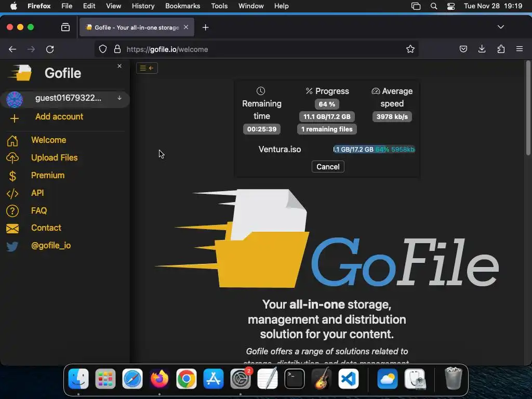This screenshot has width=532, height=399.
Task: Click the page vertical scrollbar
Action: pyautogui.click(x=528, y=108)
